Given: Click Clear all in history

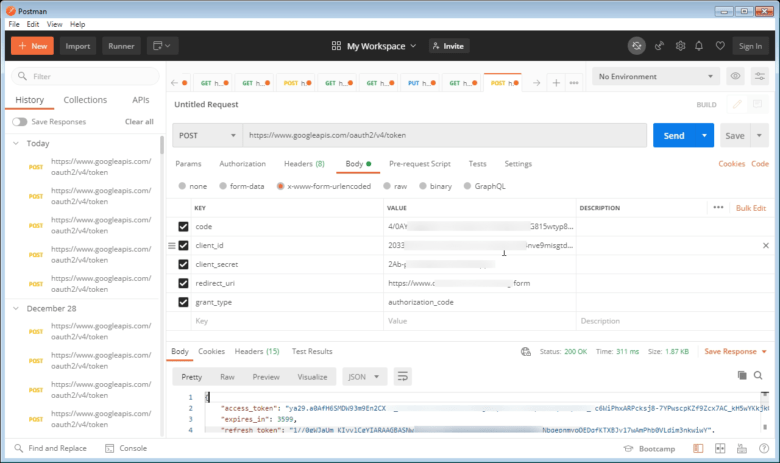Looking at the screenshot, I should coord(139,121).
